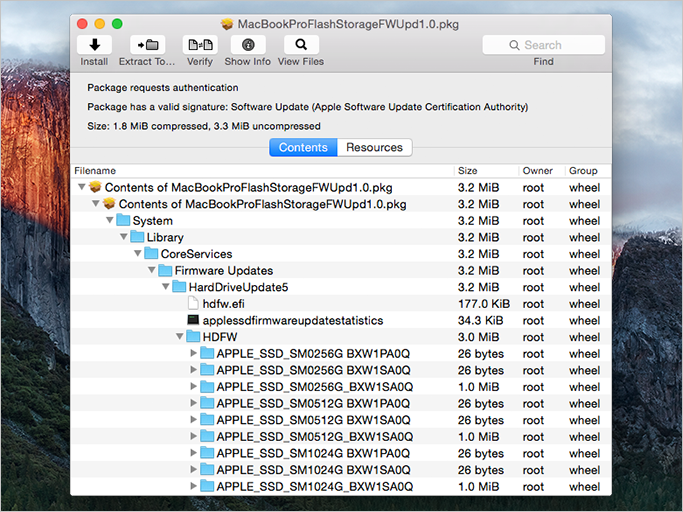Viewport: 683px width, 512px height.
Task: Sort by the Filename column header
Action: coord(262,171)
